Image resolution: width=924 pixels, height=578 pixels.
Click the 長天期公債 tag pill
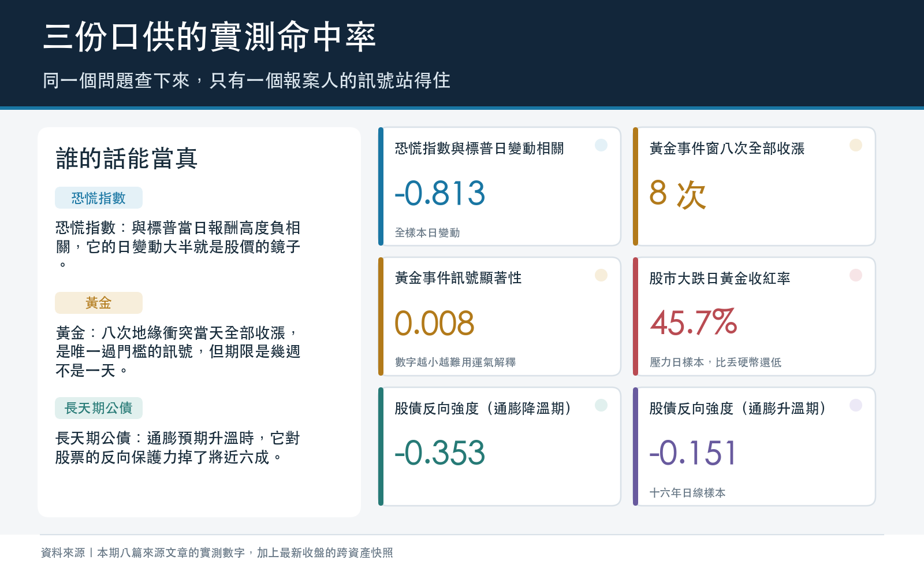pos(99,408)
